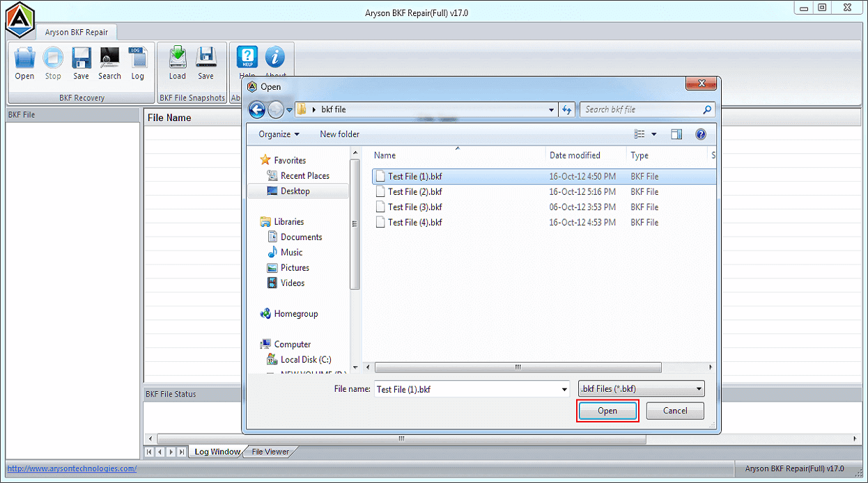The width and height of the screenshot is (868, 483).
Task: Click the Open button in dialog
Action: click(607, 411)
